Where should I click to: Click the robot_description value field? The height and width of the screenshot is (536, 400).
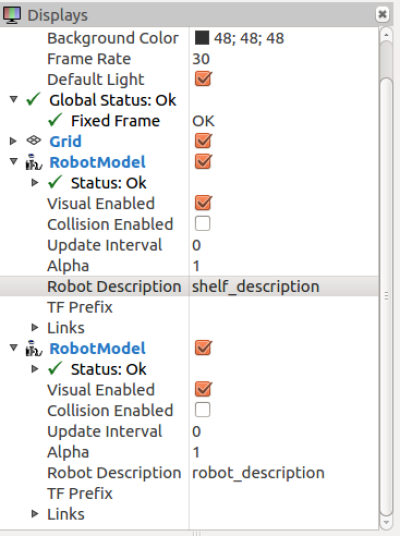[283, 473]
